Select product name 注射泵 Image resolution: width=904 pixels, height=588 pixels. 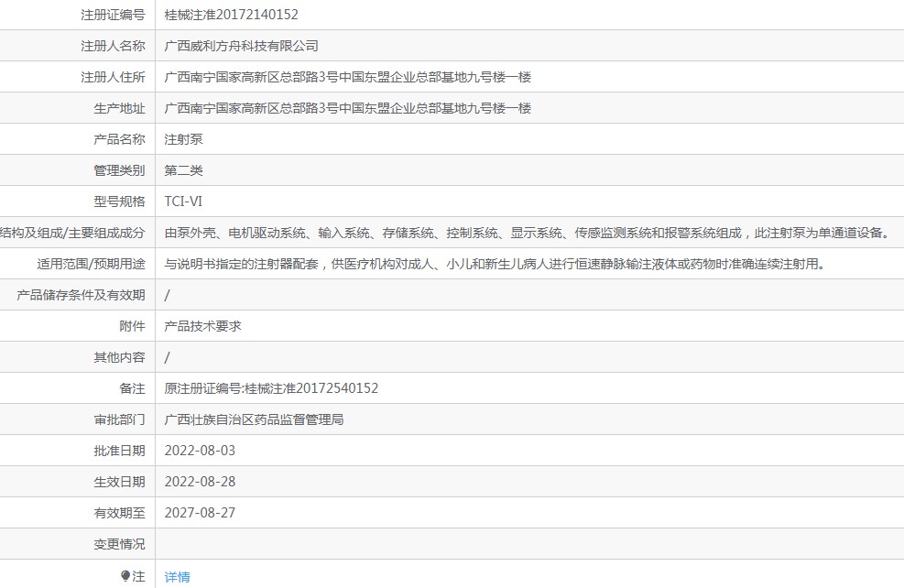coord(183,139)
